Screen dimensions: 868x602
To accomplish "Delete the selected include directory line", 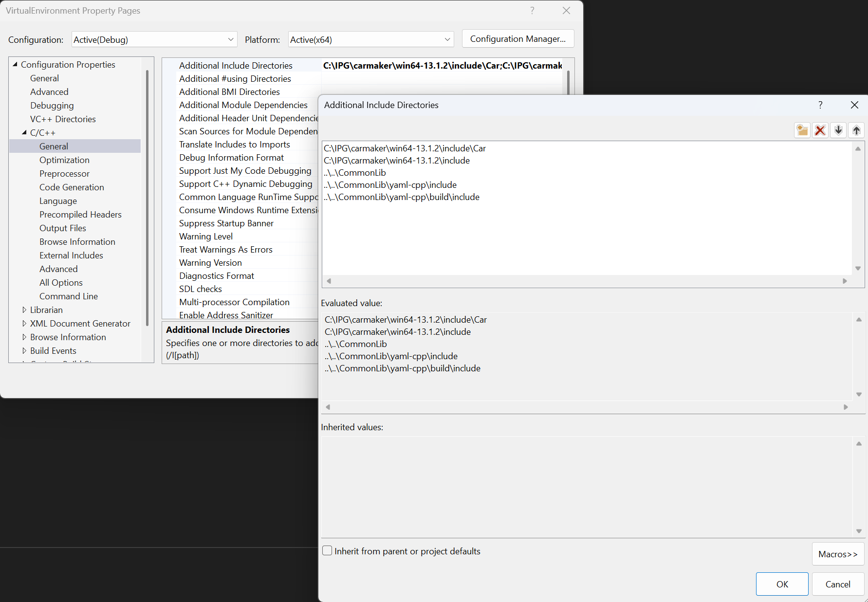I will [x=820, y=130].
